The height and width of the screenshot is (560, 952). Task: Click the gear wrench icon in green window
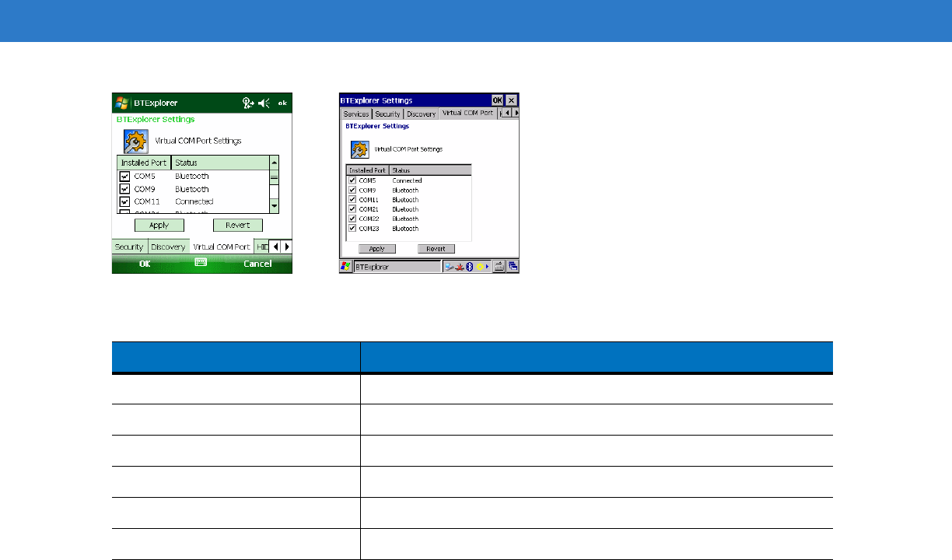pos(136,141)
